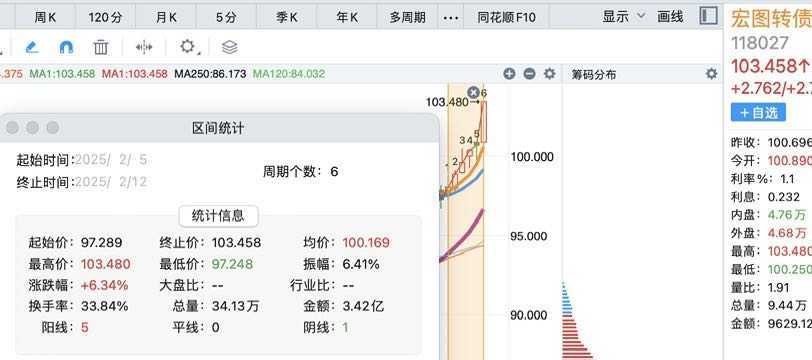Click the 内盘 4.76万 value
This screenshot has height=360, width=812.
788,215
